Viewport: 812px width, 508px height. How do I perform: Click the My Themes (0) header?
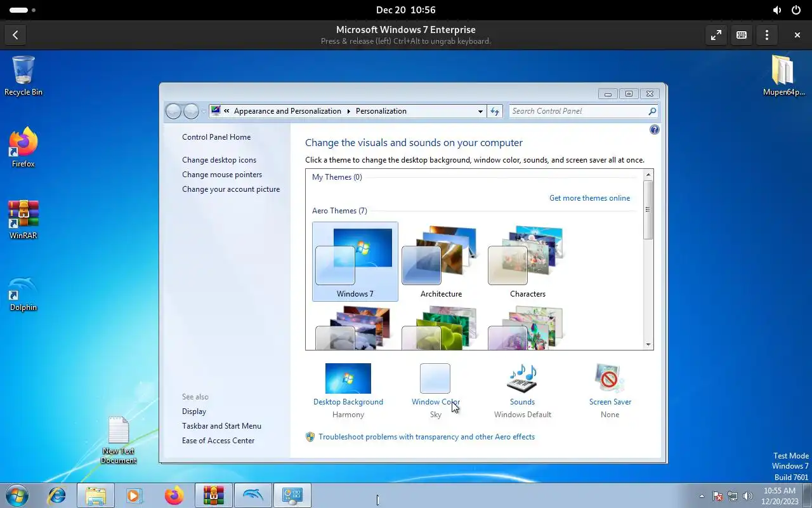pos(337,177)
